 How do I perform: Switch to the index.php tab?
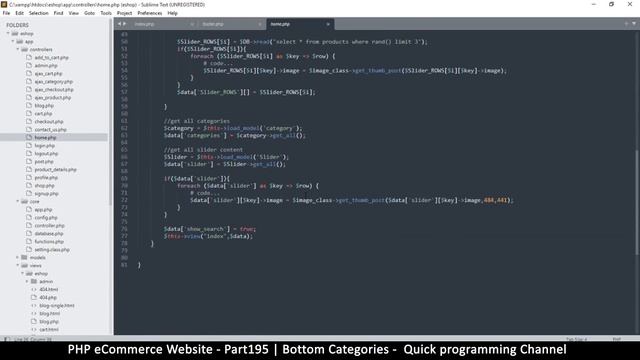tap(163, 24)
